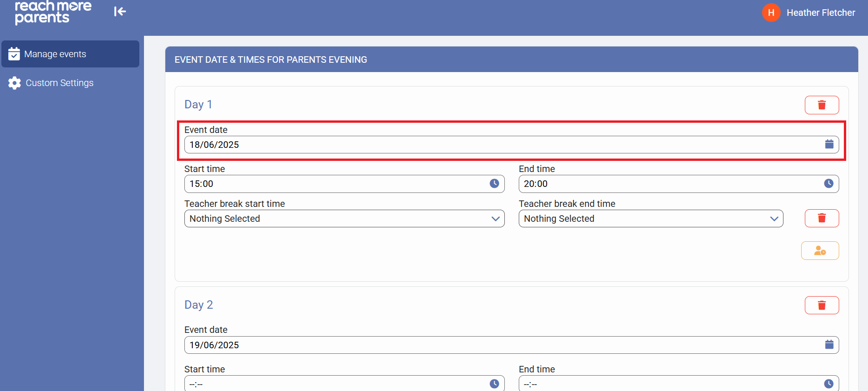Open the Day 2 end time clock picker
Screen dimensions: 868x391
(829, 384)
